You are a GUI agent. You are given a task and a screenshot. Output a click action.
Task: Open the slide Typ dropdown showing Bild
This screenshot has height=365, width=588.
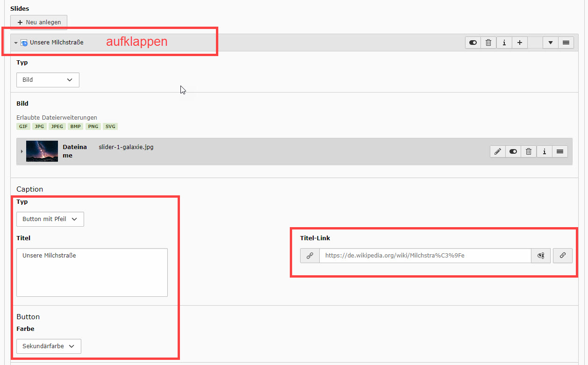coord(48,80)
